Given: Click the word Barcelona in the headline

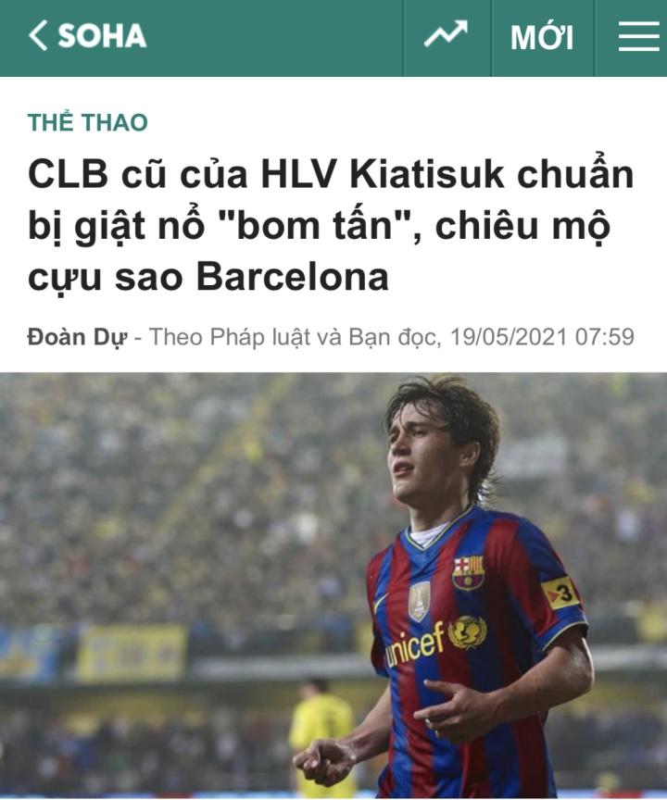Looking at the screenshot, I should tap(293, 277).
